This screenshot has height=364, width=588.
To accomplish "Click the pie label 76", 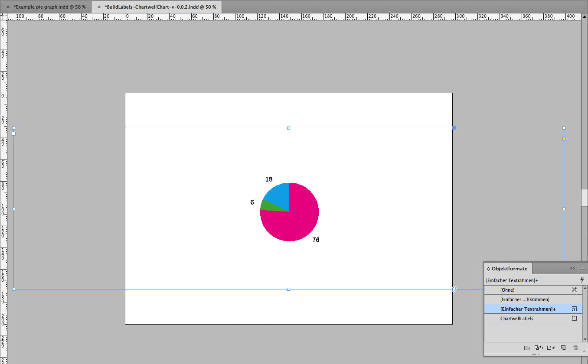I will tap(316, 240).
